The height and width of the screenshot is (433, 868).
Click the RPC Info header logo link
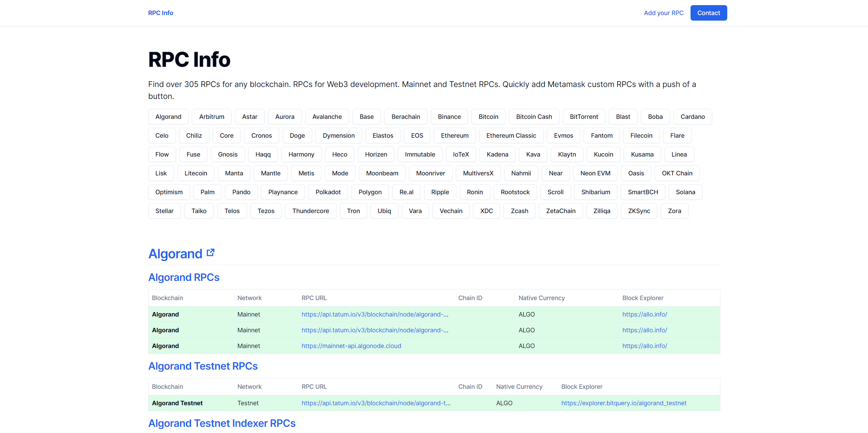tap(161, 13)
